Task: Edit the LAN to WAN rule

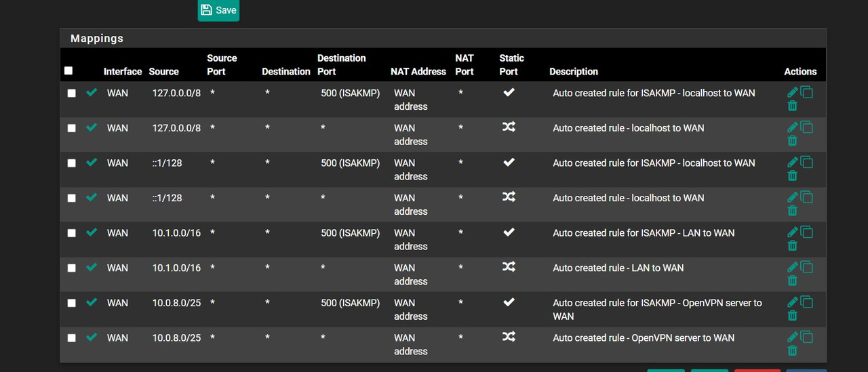Action: pos(792,267)
